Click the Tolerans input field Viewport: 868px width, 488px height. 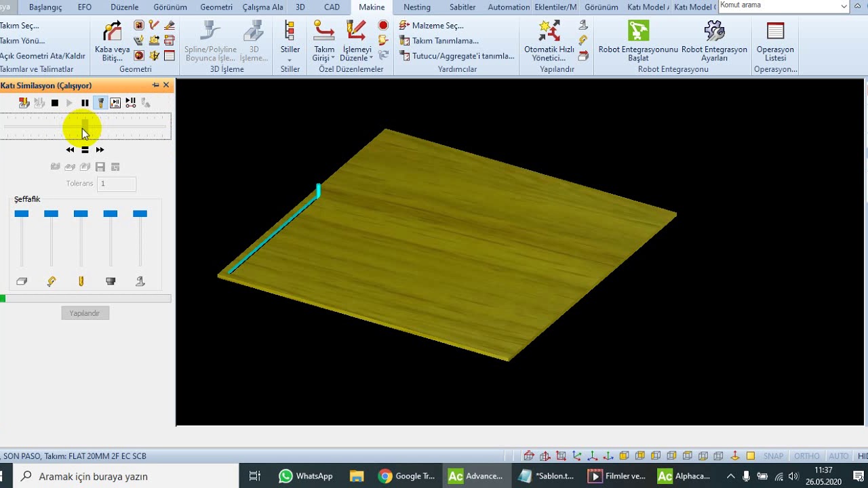point(117,184)
